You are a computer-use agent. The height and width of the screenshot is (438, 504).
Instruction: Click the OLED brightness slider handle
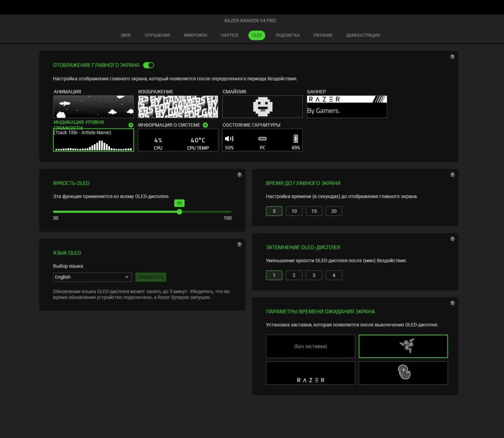click(x=180, y=212)
